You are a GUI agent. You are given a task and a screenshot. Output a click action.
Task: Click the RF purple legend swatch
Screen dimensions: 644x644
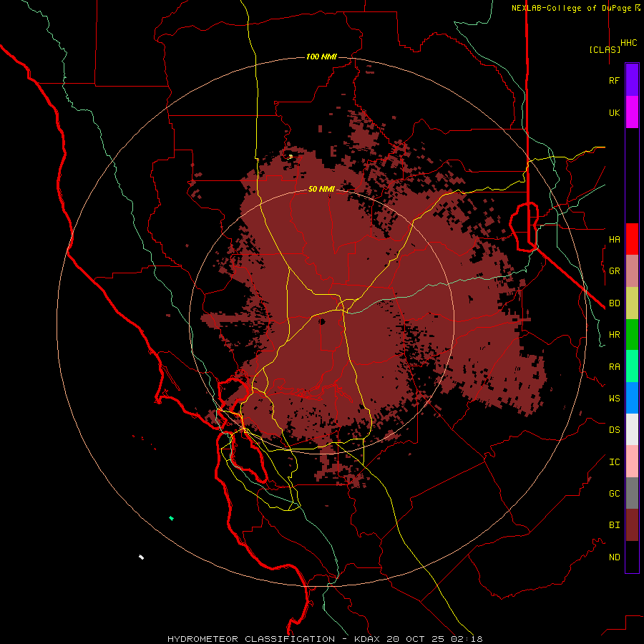[632, 79]
